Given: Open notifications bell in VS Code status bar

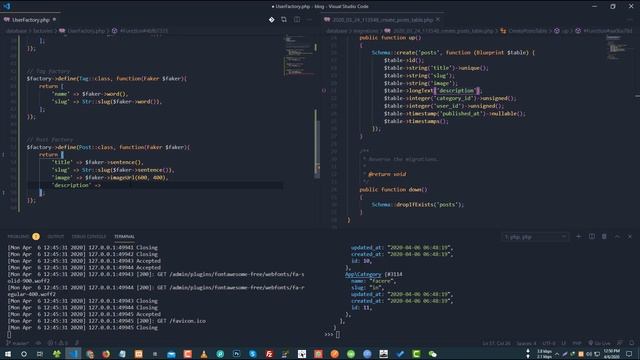Looking at the screenshot, I should tap(631, 343).
